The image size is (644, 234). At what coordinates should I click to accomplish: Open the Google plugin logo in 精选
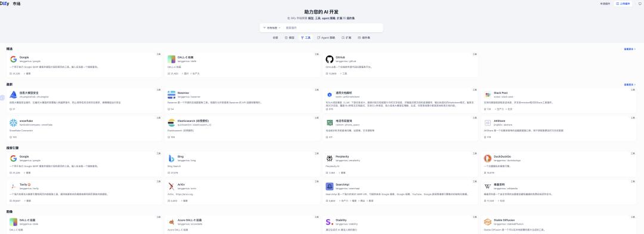[x=13, y=59]
